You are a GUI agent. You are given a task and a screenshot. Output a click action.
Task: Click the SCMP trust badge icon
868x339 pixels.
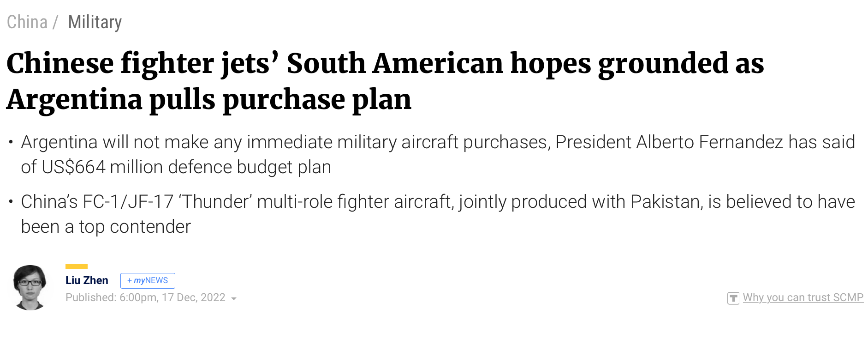tap(733, 298)
